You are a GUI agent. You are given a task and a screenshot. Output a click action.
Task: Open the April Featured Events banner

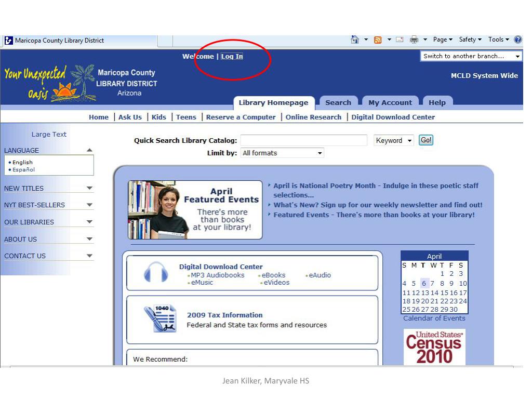click(x=195, y=210)
